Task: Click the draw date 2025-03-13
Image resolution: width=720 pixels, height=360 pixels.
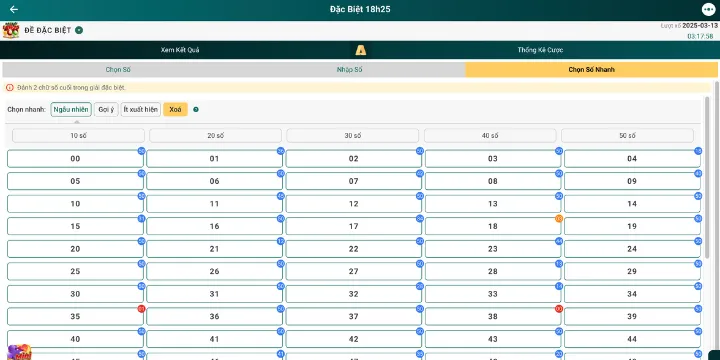Action: 700,26
